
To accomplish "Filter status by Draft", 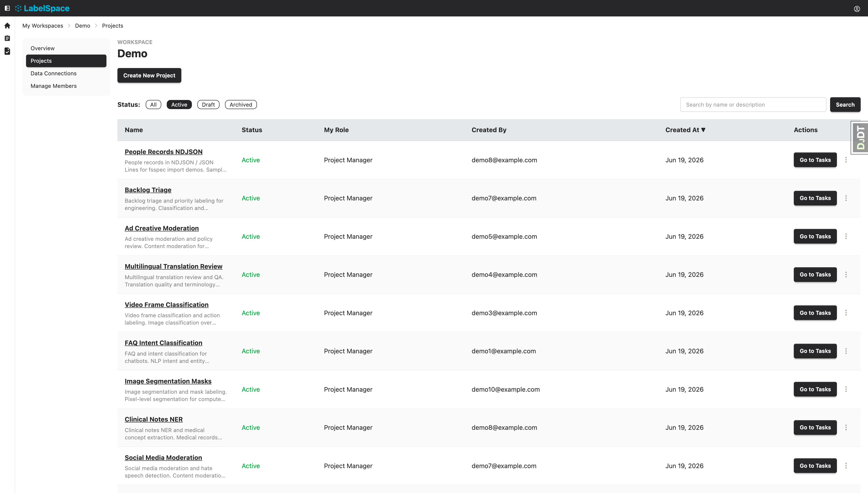I will pos(208,105).
